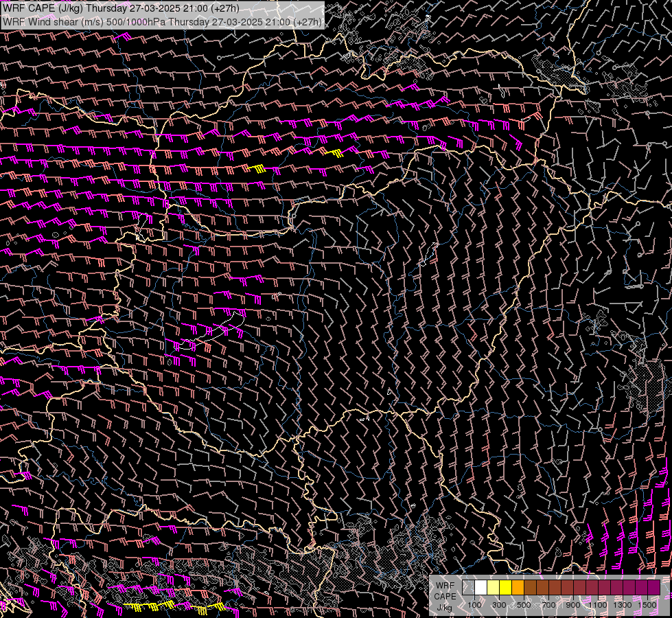Screen dimensions: 672x618
Task: Click the legend value 700
Action: coord(548,605)
